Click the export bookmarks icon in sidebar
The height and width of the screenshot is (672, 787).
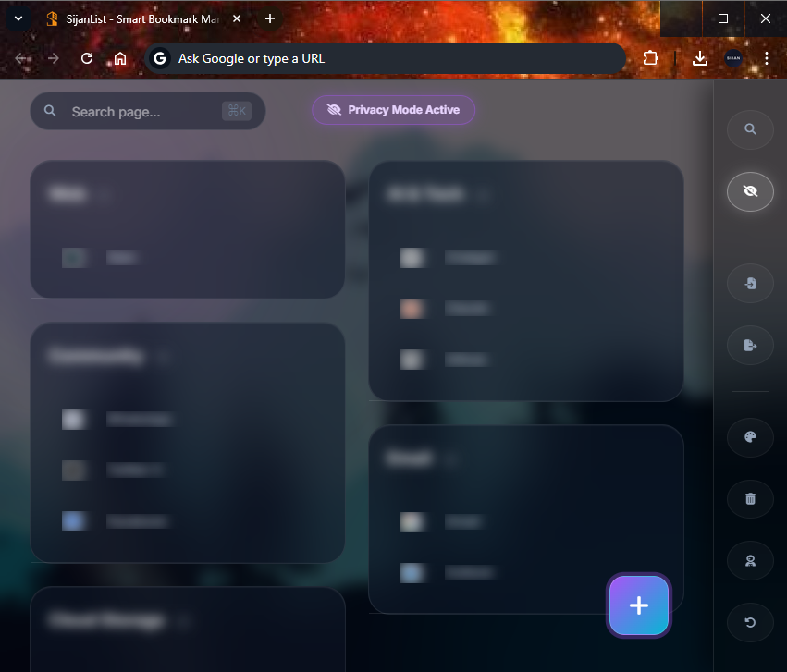pyautogui.click(x=750, y=344)
